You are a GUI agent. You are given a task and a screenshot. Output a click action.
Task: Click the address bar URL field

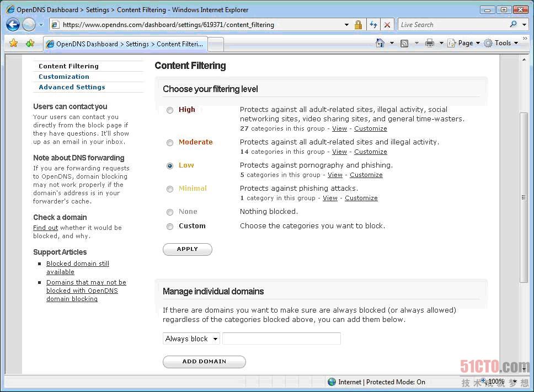click(x=201, y=24)
